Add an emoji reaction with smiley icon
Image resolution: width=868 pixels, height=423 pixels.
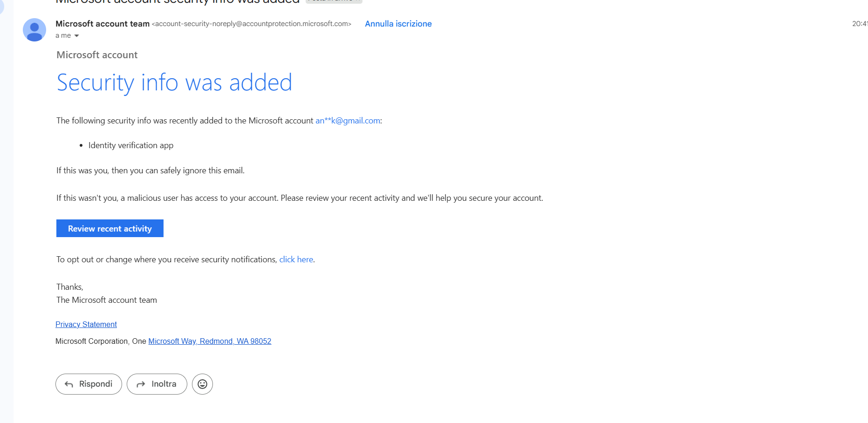(x=202, y=384)
